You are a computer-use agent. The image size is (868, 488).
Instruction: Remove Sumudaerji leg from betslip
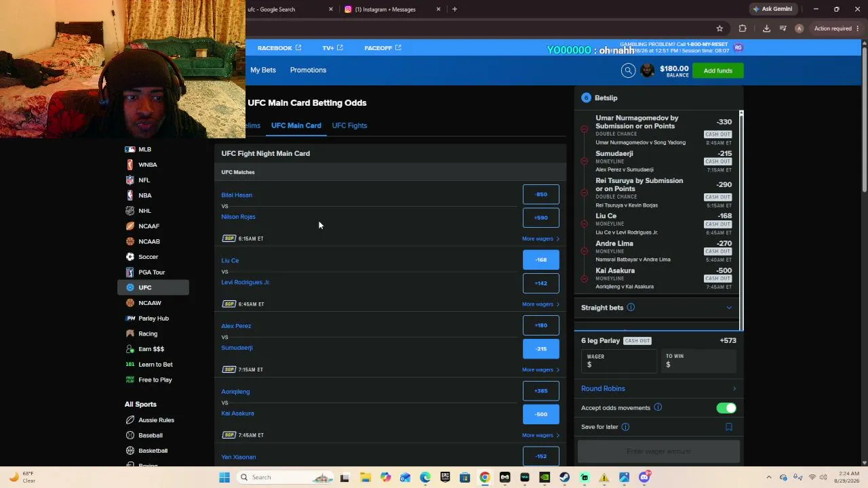pos(585,161)
